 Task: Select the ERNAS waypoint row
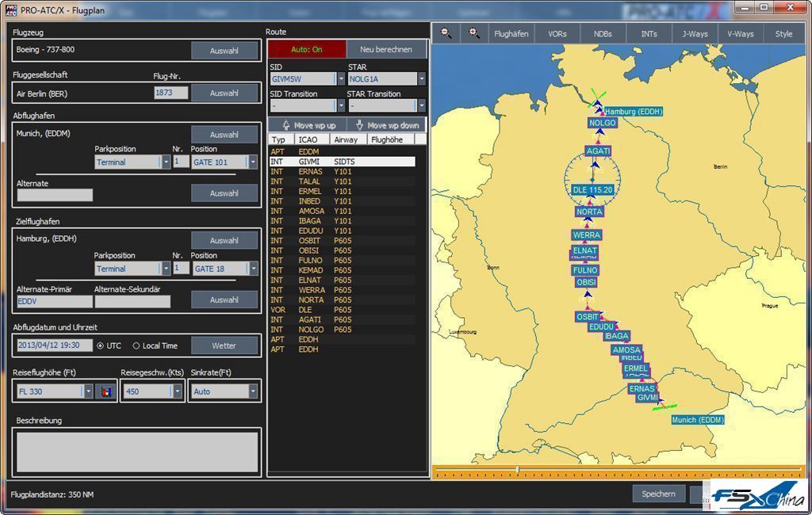(342, 172)
